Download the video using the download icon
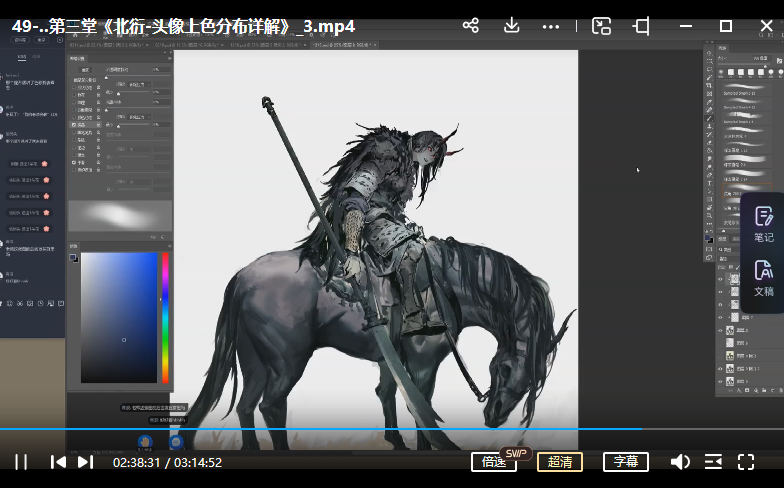Image resolution: width=784 pixels, height=488 pixels. coord(511,26)
